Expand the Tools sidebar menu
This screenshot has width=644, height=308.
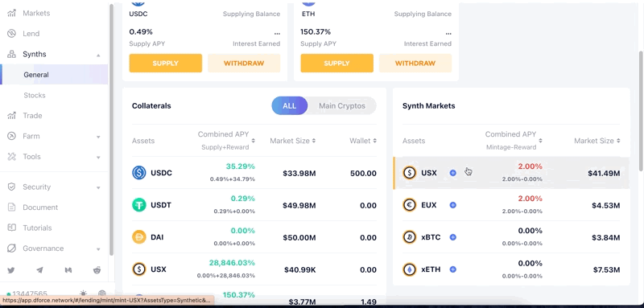(98, 157)
